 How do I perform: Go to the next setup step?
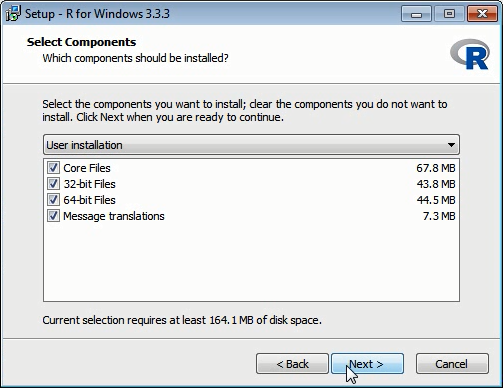367,364
